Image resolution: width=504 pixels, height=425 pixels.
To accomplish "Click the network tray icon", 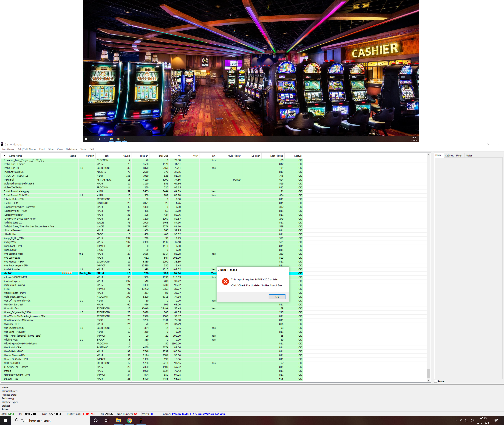I will [467, 420].
